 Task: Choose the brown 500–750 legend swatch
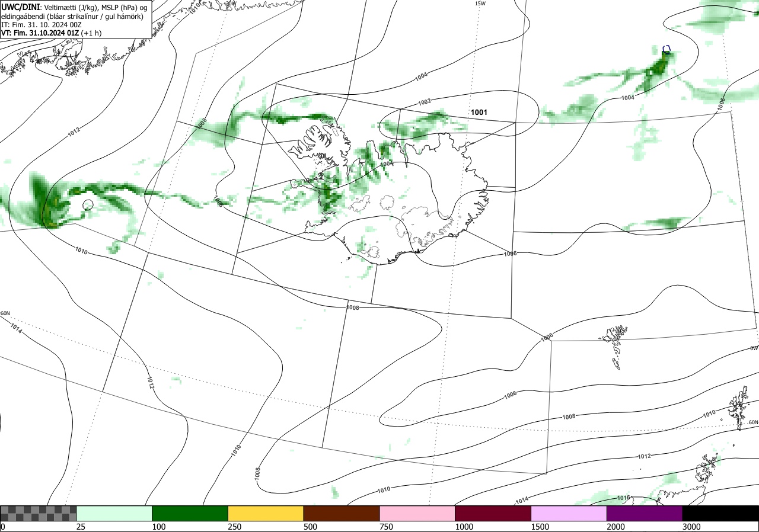[341, 513]
